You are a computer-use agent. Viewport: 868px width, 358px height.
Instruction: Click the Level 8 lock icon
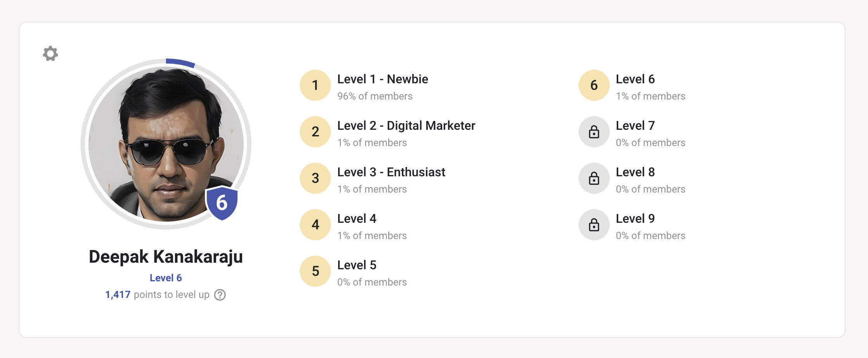tap(594, 178)
